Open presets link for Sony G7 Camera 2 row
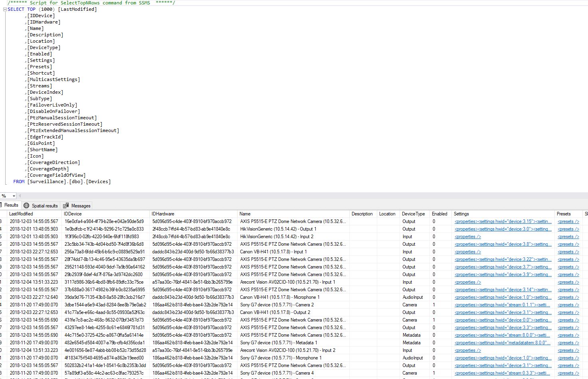588x379 pixels. (568, 305)
